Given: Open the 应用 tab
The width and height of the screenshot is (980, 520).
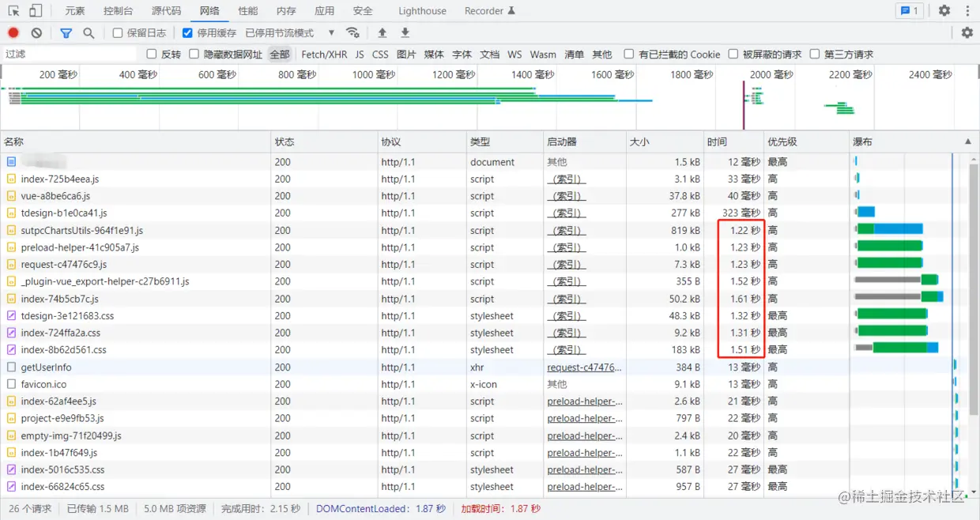Looking at the screenshot, I should (x=324, y=11).
